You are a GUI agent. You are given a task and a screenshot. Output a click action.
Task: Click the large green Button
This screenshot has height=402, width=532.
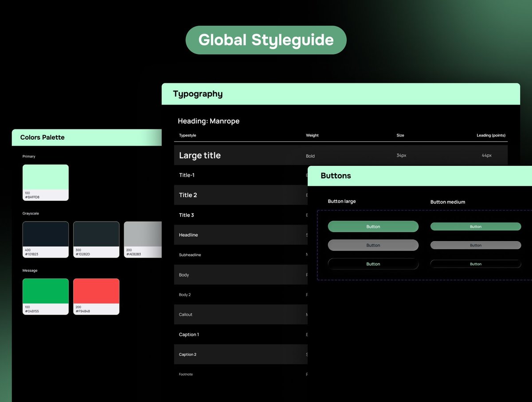[x=373, y=226]
